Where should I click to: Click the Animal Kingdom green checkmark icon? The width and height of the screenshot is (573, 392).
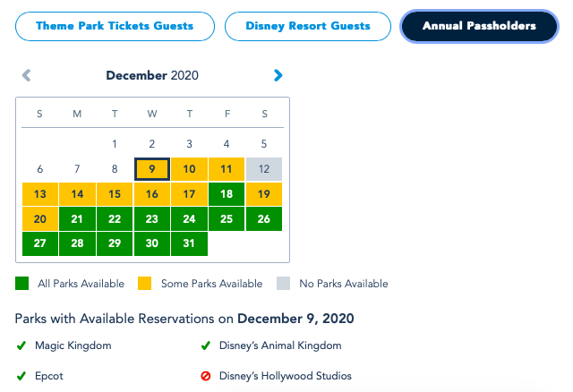point(206,345)
